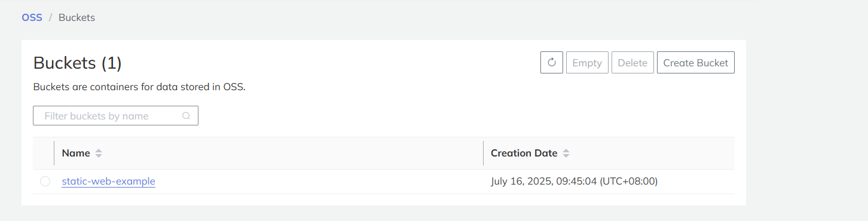The image size is (868, 221).
Task: Click the Creation Date column header
Action: 524,153
